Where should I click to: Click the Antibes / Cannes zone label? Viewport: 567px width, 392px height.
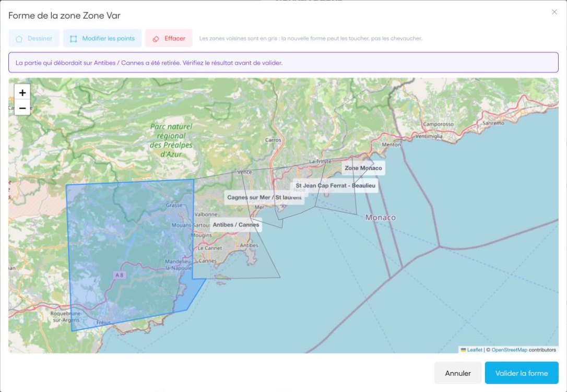(x=236, y=224)
